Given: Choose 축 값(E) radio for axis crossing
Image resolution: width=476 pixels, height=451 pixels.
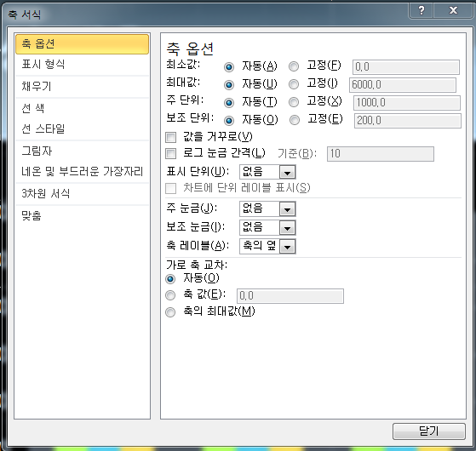Looking at the screenshot, I should point(170,295).
